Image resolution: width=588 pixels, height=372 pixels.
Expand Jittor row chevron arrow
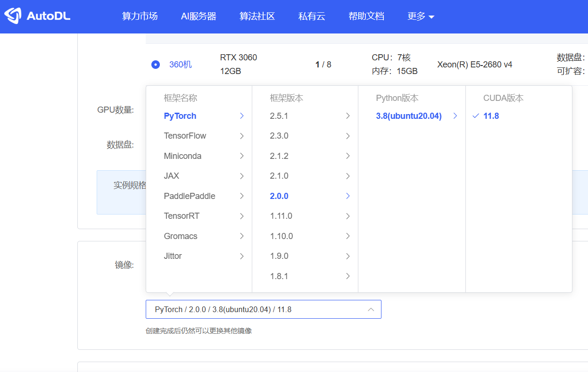[242, 256]
